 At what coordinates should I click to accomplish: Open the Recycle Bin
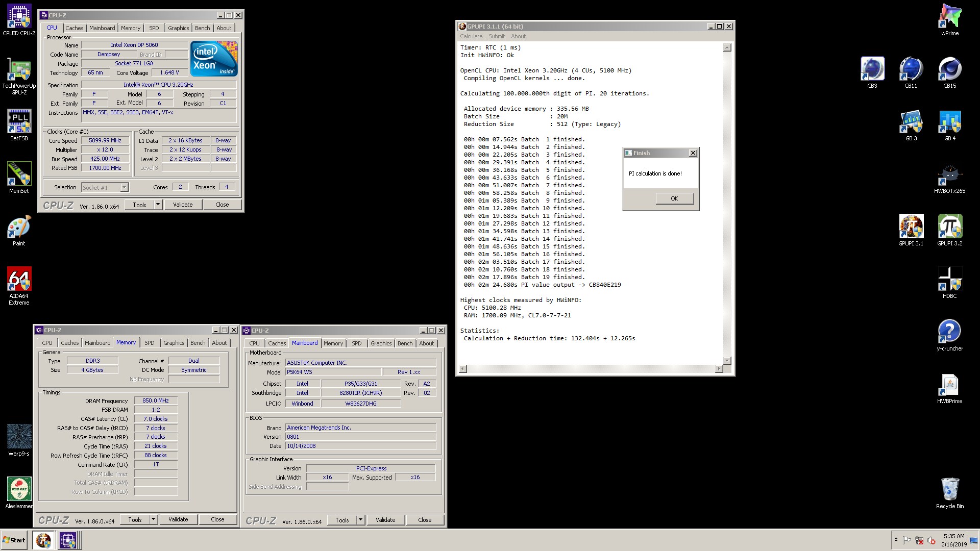coord(949,493)
